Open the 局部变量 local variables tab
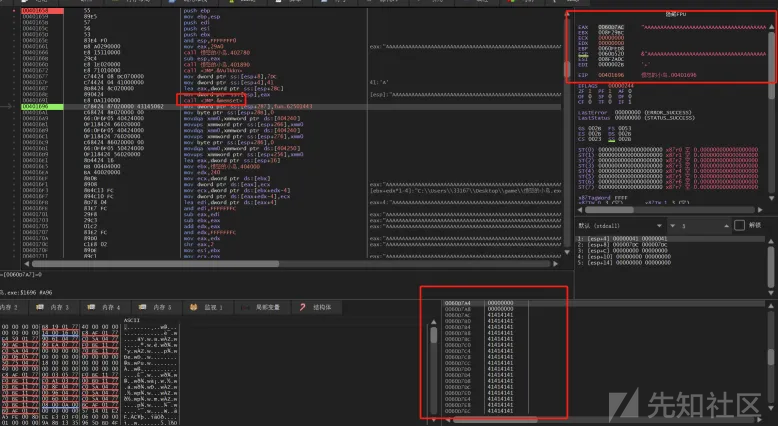Viewport: 778px width, 426px height. (261, 307)
